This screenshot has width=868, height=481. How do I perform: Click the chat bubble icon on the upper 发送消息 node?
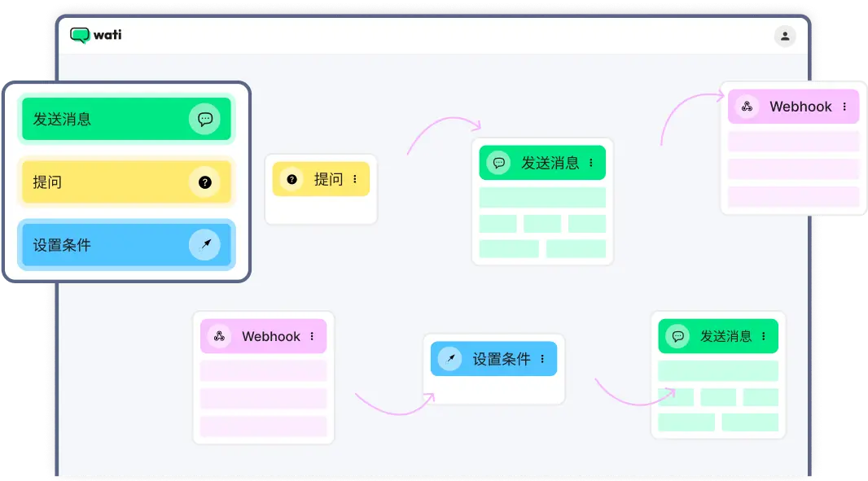498,162
